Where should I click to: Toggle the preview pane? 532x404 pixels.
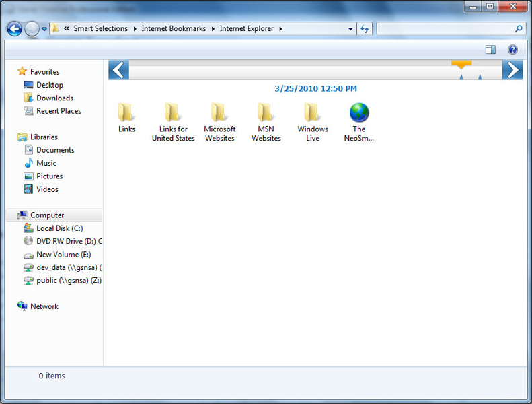pyautogui.click(x=490, y=50)
